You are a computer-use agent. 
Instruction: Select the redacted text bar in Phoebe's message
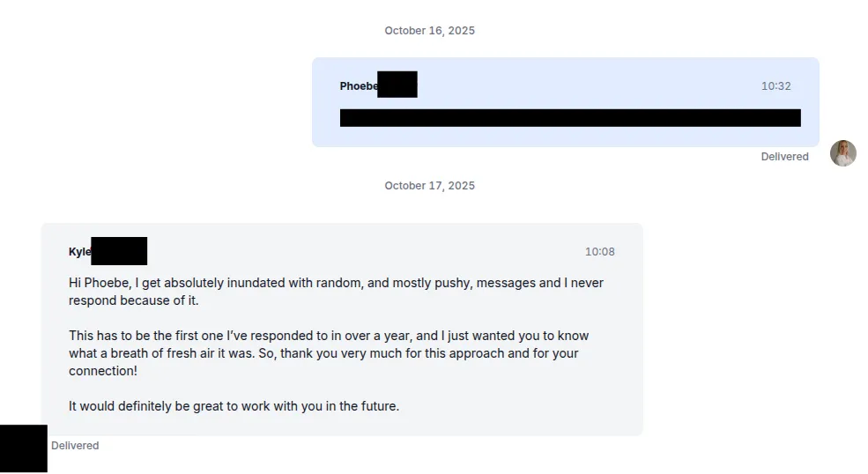[x=570, y=118]
